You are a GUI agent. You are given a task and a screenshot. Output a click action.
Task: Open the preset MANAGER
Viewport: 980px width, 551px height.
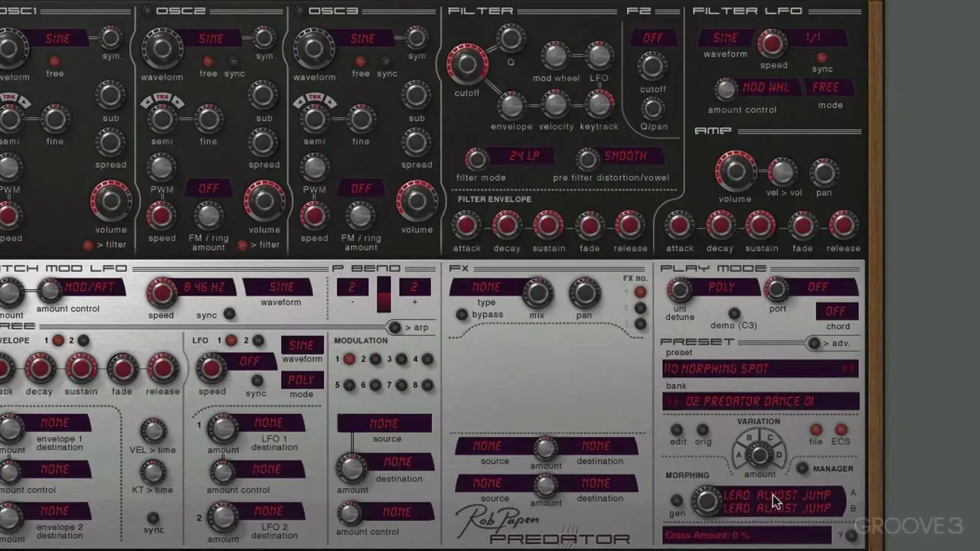coord(802,468)
